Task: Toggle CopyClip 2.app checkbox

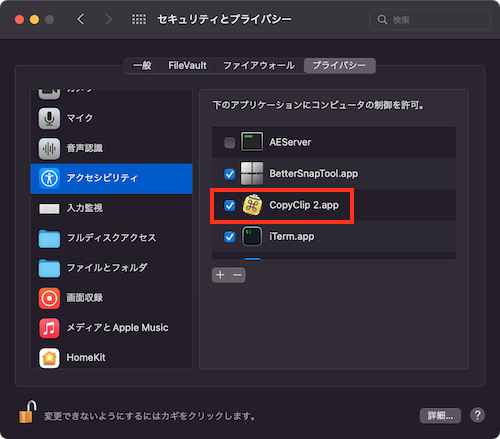Action: [x=229, y=205]
